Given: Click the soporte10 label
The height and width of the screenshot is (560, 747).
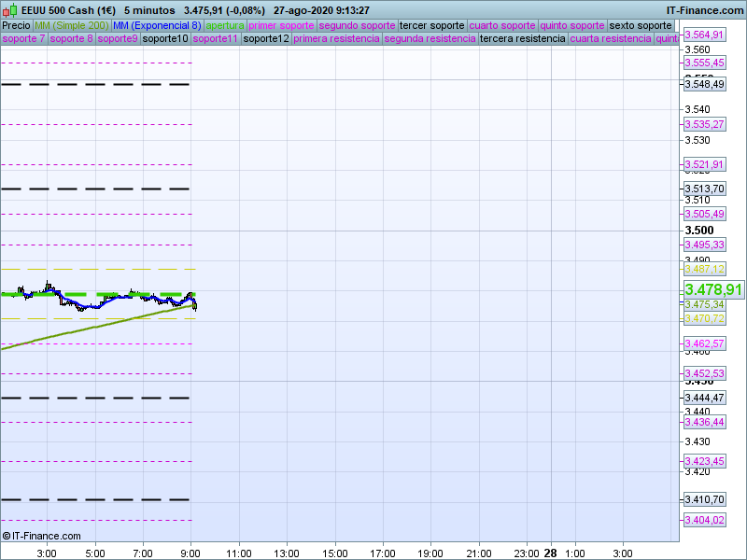Looking at the screenshot, I should click(166, 39).
